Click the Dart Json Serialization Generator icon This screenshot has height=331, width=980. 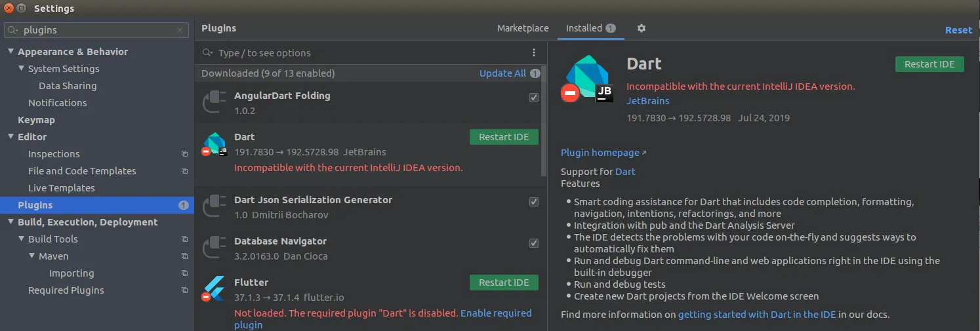click(214, 206)
